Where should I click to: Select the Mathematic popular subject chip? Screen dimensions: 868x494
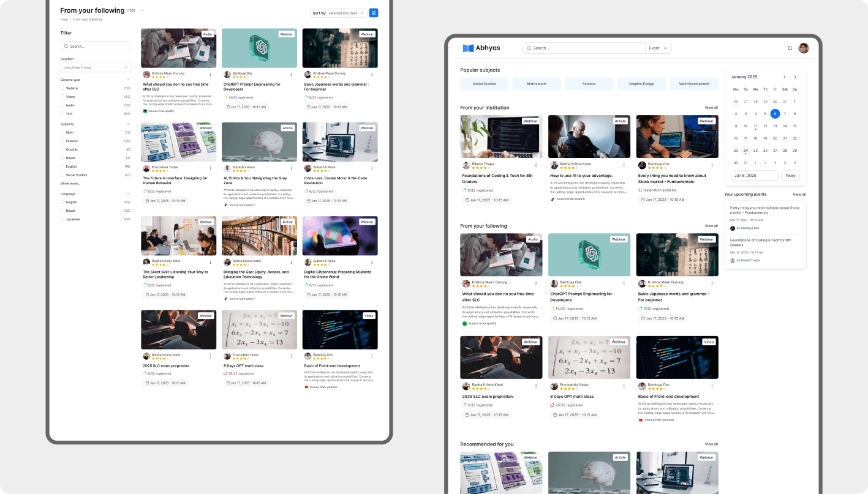[537, 84]
